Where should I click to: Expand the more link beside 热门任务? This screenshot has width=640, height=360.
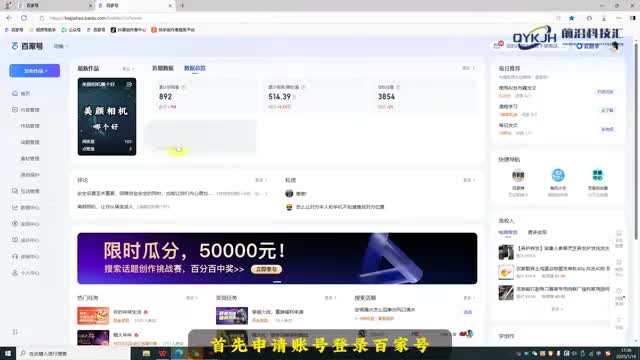tap(191, 298)
